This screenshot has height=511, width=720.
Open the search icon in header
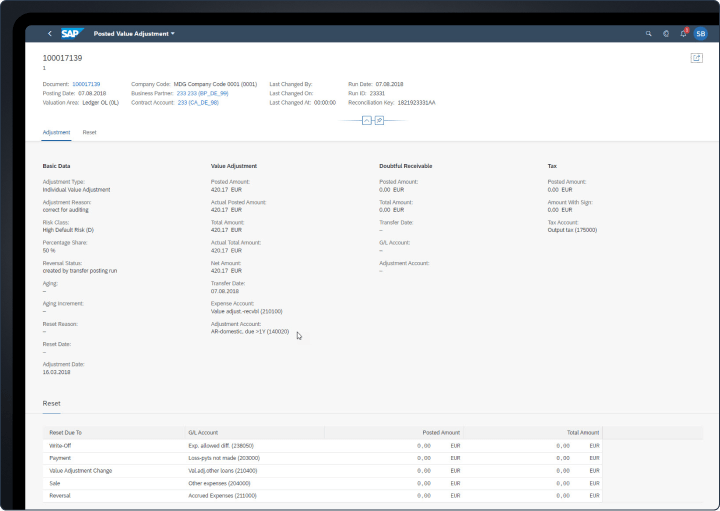tap(648, 34)
